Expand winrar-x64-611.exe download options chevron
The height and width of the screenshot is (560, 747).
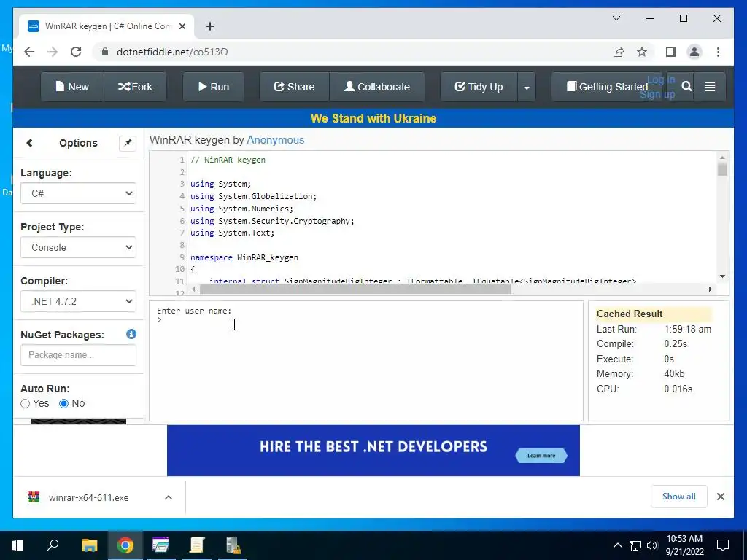(x=169, y=497)
